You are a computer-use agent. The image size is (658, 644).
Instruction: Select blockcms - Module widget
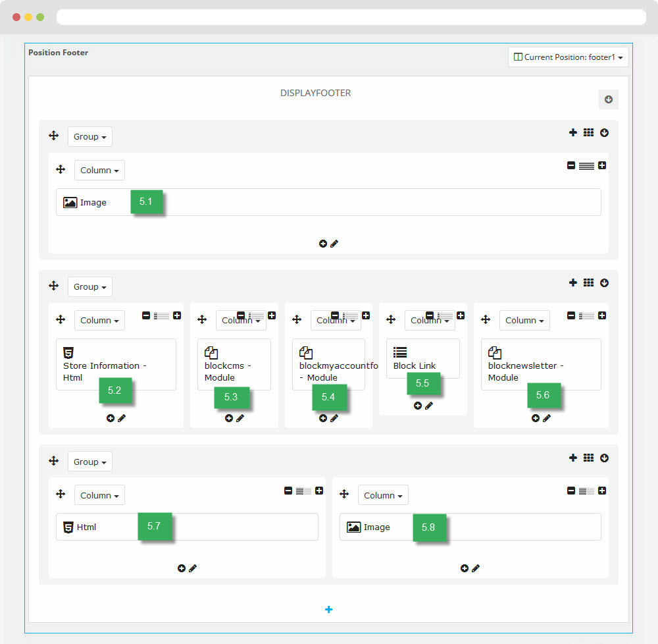(234, 364)
